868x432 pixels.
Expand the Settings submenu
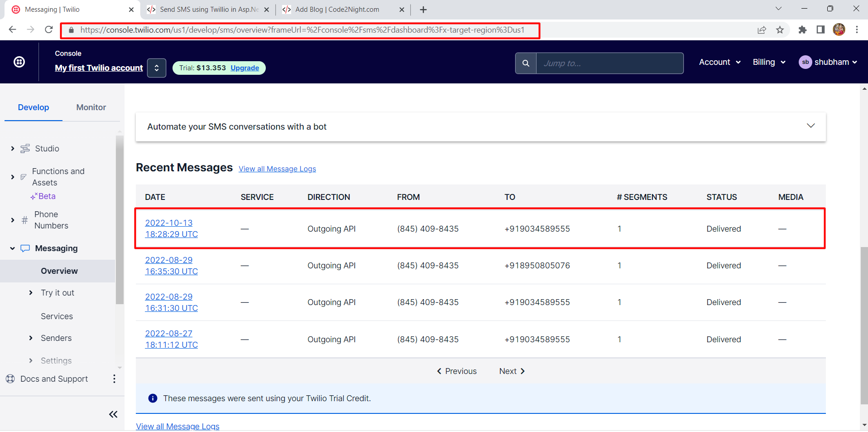coord(30,361)
